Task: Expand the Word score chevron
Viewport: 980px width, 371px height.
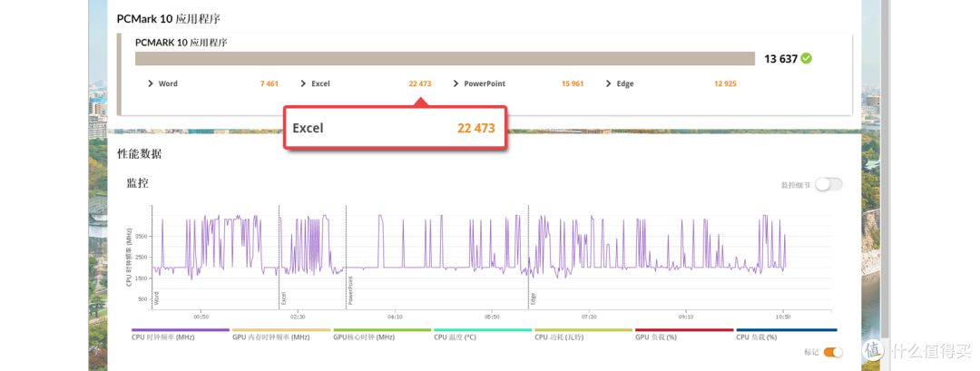Action: coord(151,83)
